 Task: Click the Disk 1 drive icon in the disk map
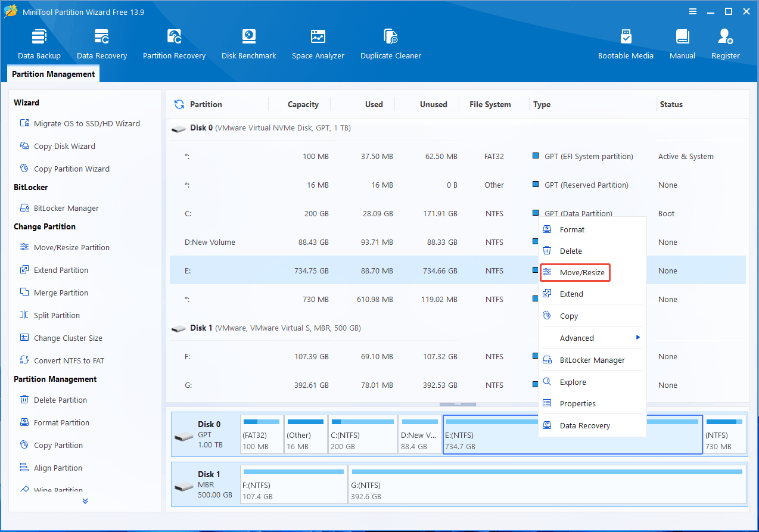coord(183,487)
